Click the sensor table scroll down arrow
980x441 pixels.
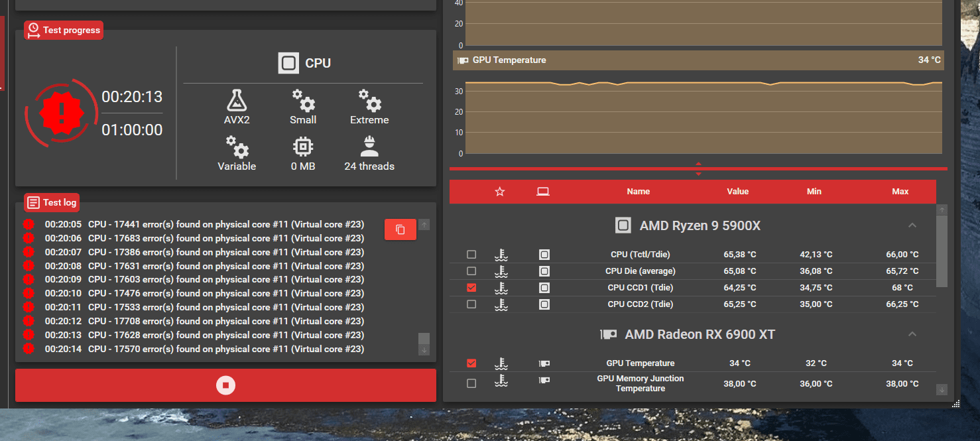[x=942, y=390]
